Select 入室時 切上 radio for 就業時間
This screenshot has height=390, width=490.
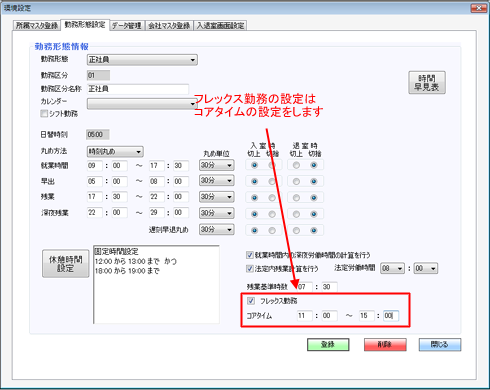click(255, 165)
